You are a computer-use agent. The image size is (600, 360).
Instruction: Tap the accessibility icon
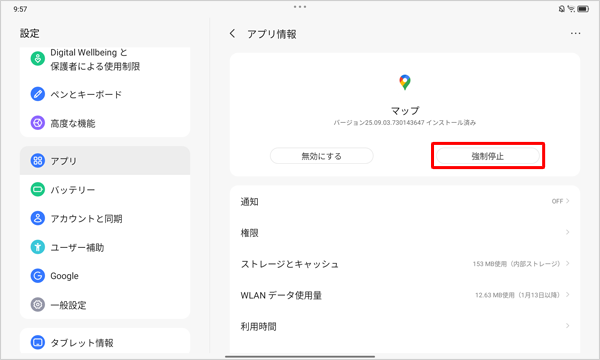click(38, 247)
